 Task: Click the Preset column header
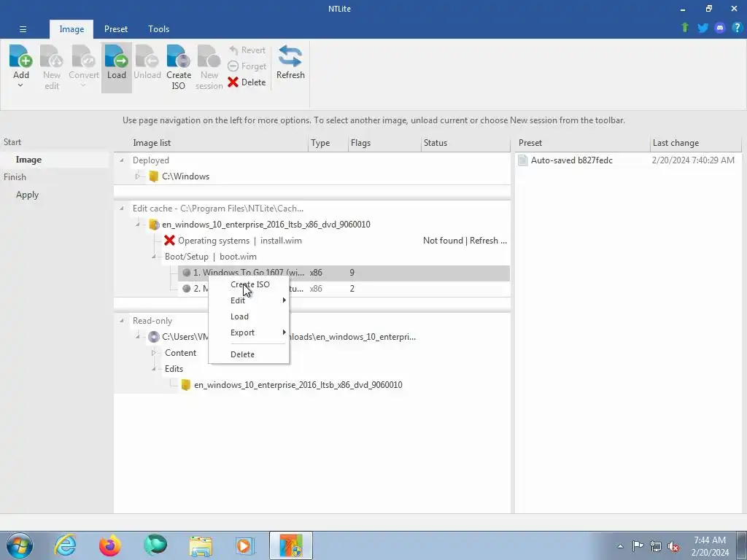(x=583, y=143)
